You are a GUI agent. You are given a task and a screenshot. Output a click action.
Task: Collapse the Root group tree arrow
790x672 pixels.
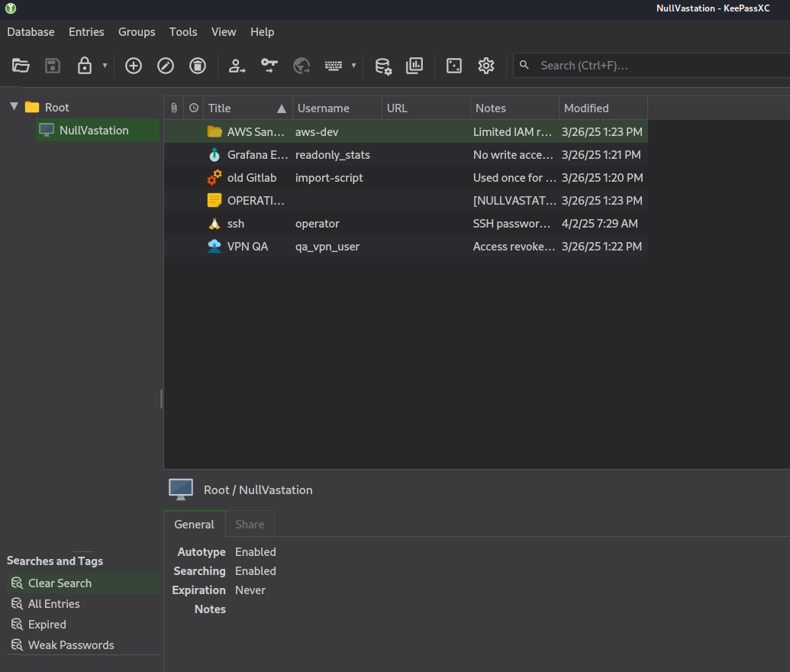click(x=14, y=107)
